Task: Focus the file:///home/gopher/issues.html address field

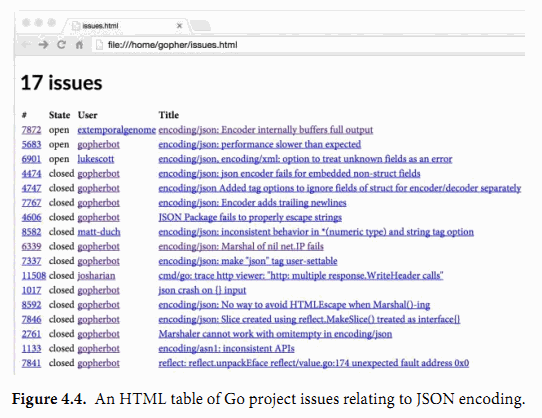Action: 309,45
